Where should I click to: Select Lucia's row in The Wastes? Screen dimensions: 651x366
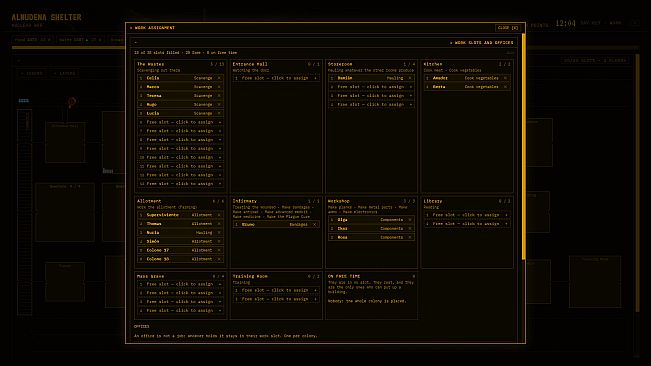pos(180,113)
